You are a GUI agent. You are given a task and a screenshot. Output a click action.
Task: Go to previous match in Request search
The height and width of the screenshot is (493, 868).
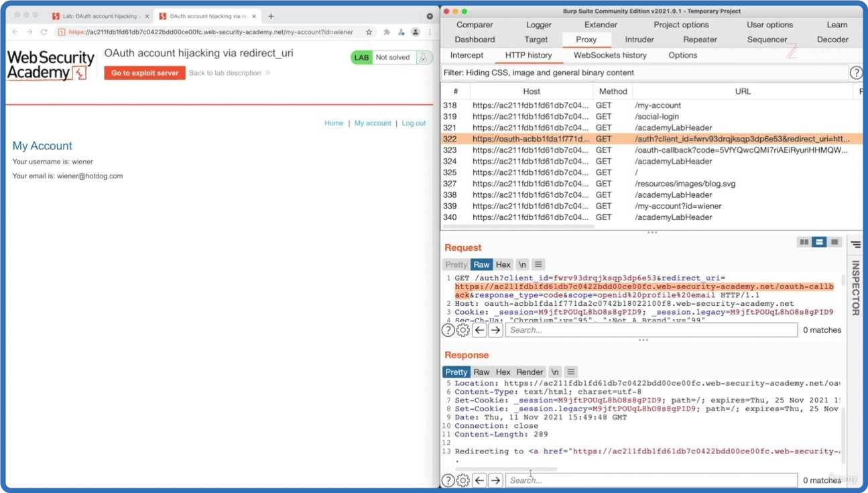[x=479, y=330]
